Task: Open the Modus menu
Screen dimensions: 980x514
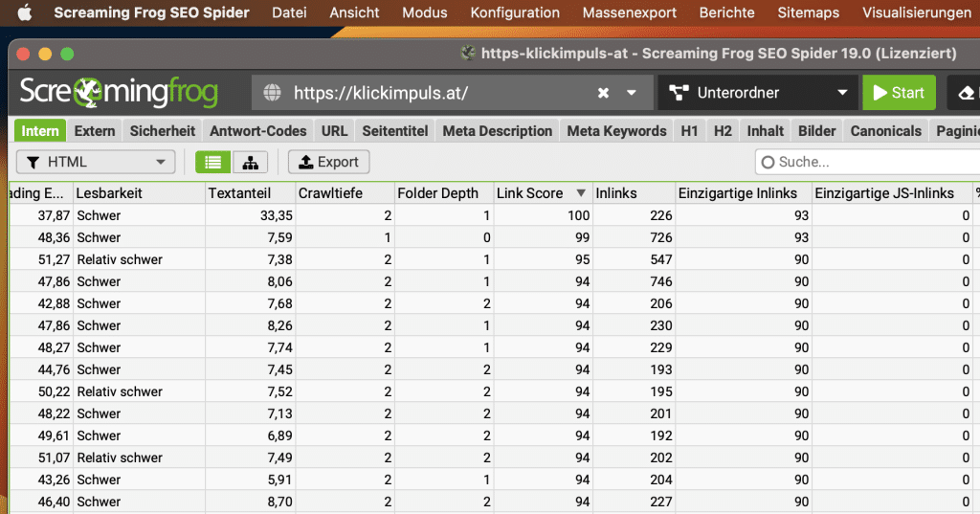Action: (x=425, y=12)
